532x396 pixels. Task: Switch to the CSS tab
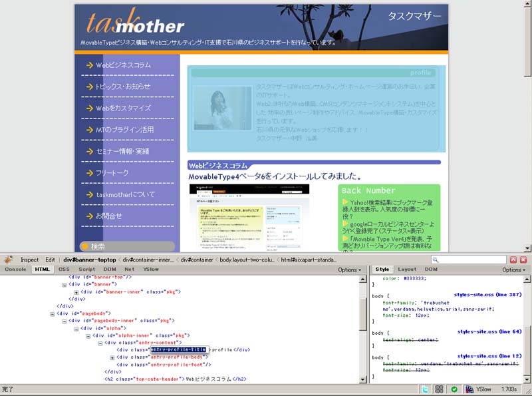[x=64, y=270]
